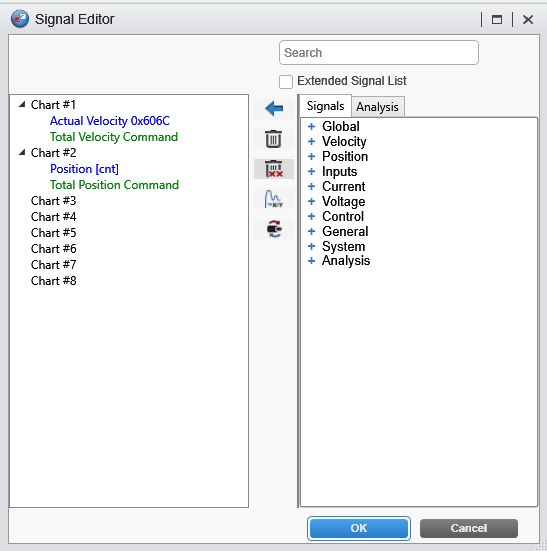Select Total Velocity Command signal
The image size is (547, 551).
tap(114, 137)
